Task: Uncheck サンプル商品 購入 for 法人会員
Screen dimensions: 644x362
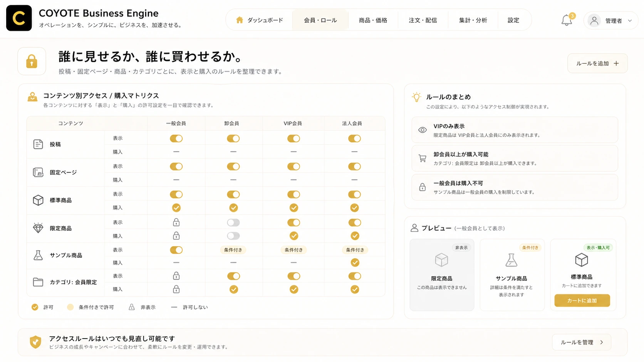Action: click(355, 262)
